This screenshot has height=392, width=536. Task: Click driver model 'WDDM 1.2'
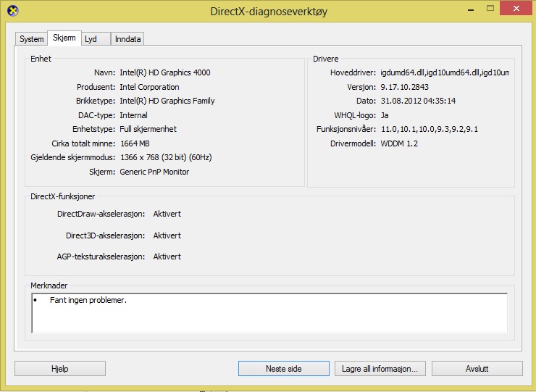coord(399,143)
